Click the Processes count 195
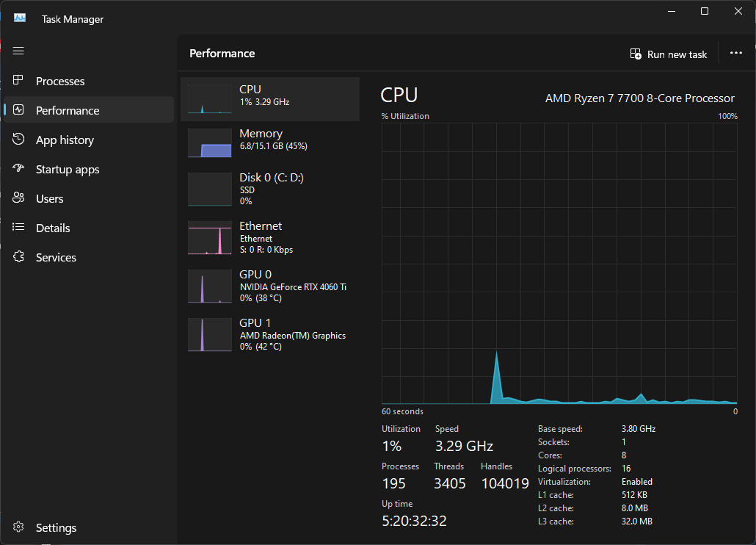 393,483
